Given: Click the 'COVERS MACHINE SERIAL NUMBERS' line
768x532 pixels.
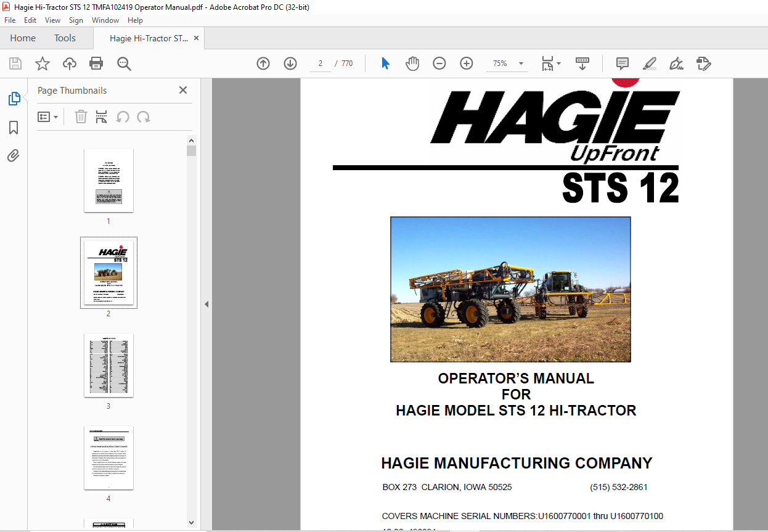Looking at the screenshot, I should tap(523, 516).
